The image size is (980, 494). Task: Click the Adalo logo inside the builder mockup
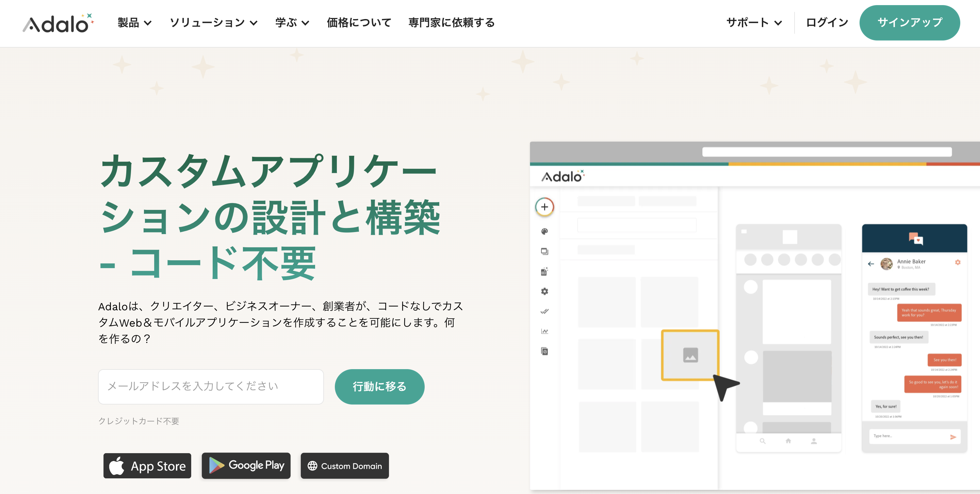[x=563, y=177]
